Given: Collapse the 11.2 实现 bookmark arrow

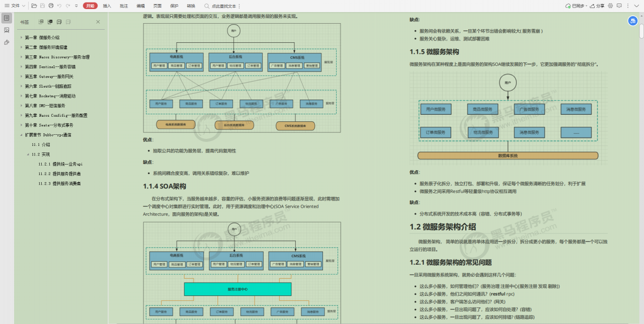Looking at the screenshot, I should coord(28,154).
